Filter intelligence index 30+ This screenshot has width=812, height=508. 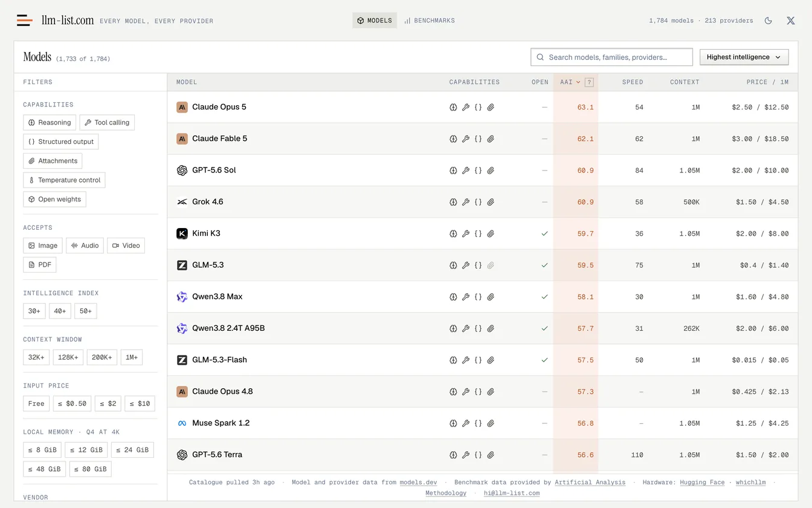[34, 311]
